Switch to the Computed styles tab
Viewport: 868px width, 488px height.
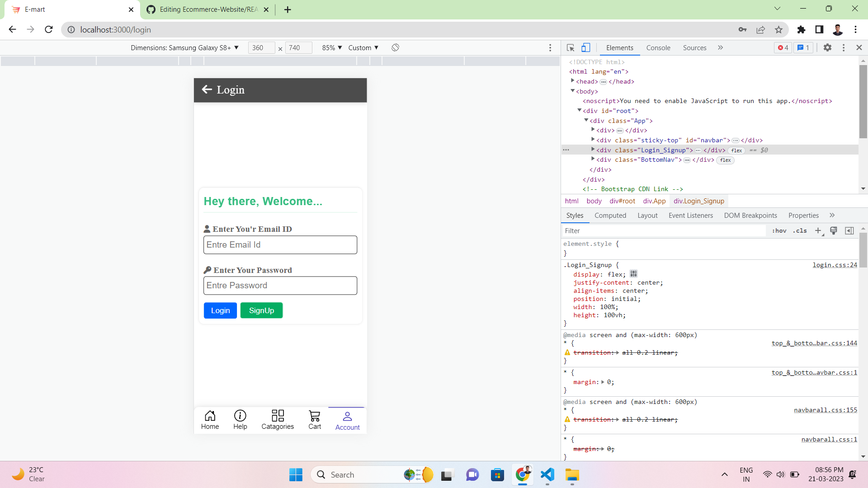click(610, 216)
